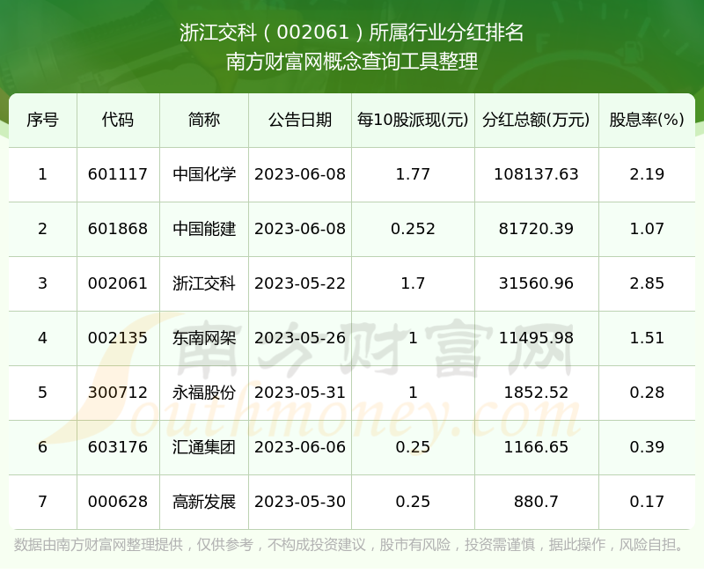Click announcement date 2023-06-06
This screenshot has width=704, height=588.
click(300, 447)
